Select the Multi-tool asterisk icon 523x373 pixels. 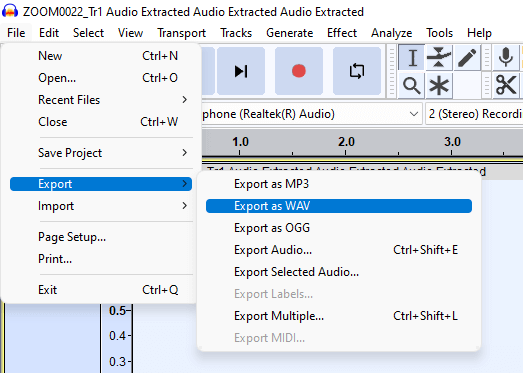click(x=439, y=85)
